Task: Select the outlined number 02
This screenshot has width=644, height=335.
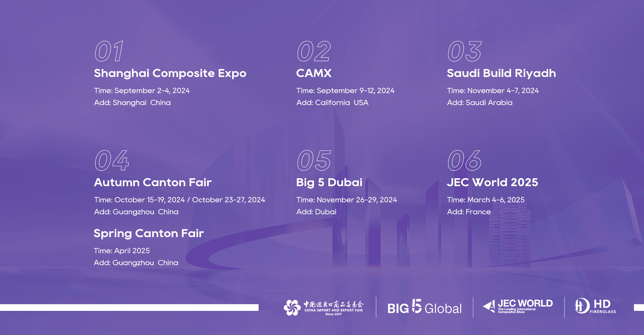Action: coord(314,52)
